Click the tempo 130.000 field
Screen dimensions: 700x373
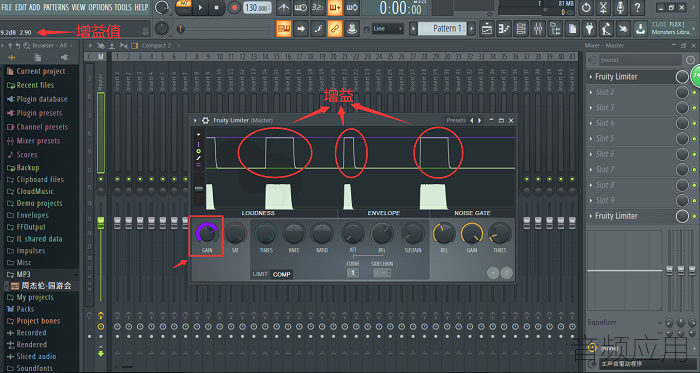pos(258,8)
